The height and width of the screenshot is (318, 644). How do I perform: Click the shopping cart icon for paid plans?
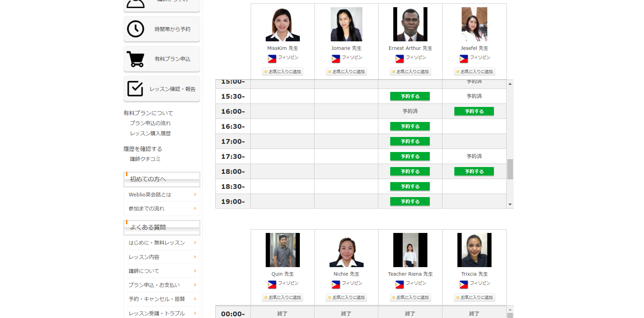click(135, 59)
